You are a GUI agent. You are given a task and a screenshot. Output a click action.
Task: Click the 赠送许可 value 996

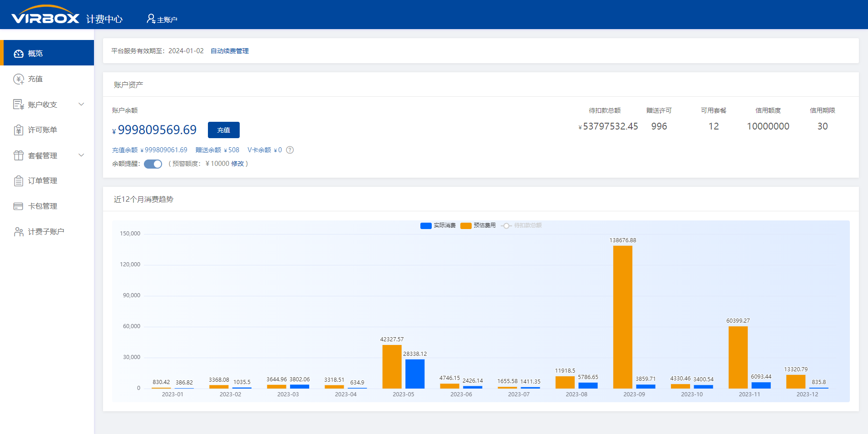pos(659,126)
